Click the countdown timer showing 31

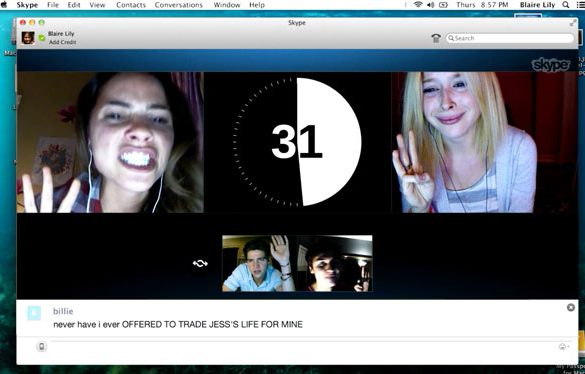[x=297, y=142]
